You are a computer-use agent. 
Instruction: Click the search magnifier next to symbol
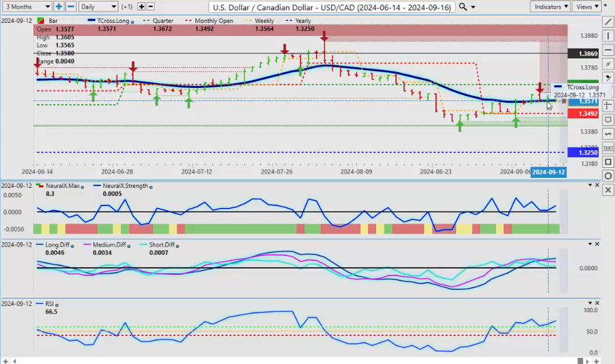click(463, 7)
